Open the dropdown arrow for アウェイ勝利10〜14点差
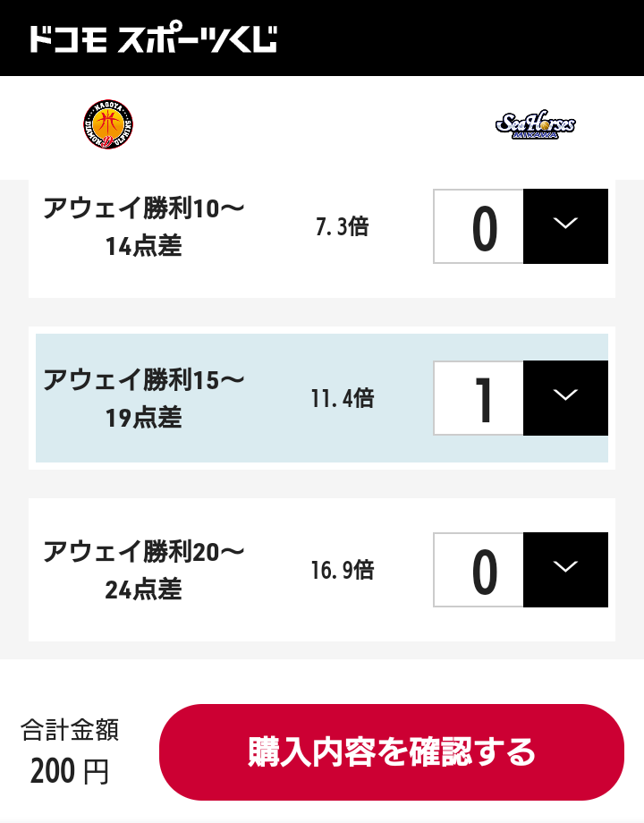The width and height of the screenshot is (644, 823). click(565, 226)
